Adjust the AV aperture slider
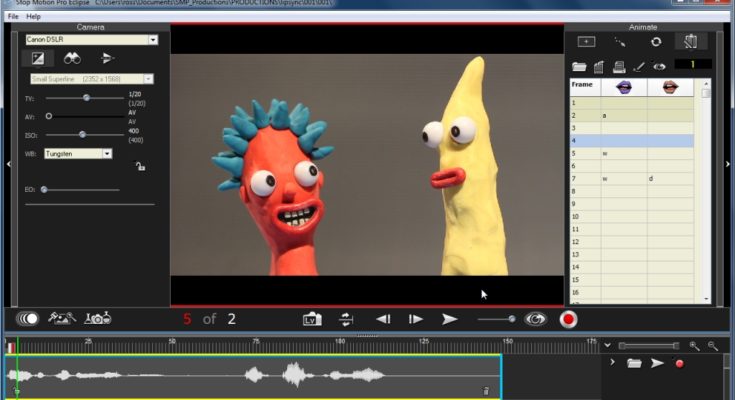 click(49, 116)
